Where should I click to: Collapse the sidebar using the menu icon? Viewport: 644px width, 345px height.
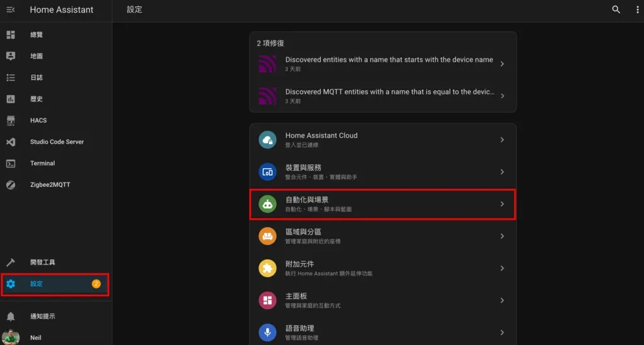tap(11, 9)
